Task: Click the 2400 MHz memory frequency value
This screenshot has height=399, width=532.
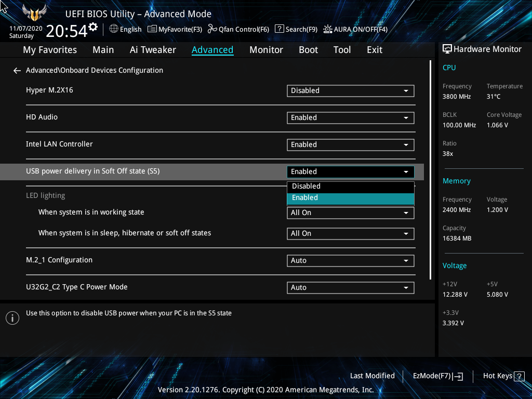Action: (x=456, y=210)
